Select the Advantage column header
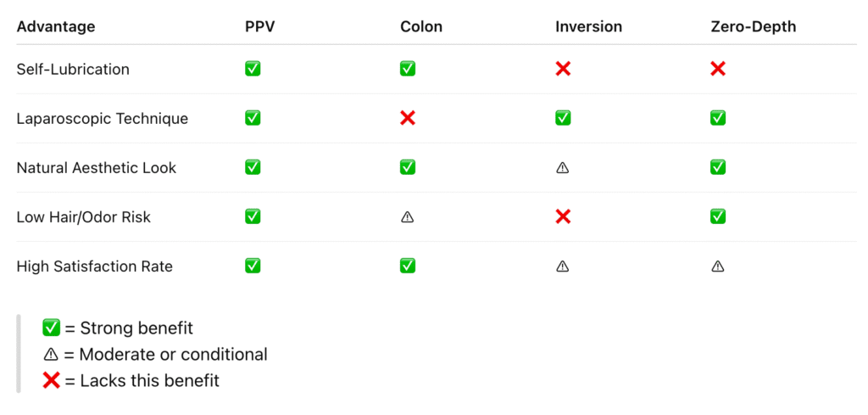This screenshot has height=415, width=868. tap(56, 26)
